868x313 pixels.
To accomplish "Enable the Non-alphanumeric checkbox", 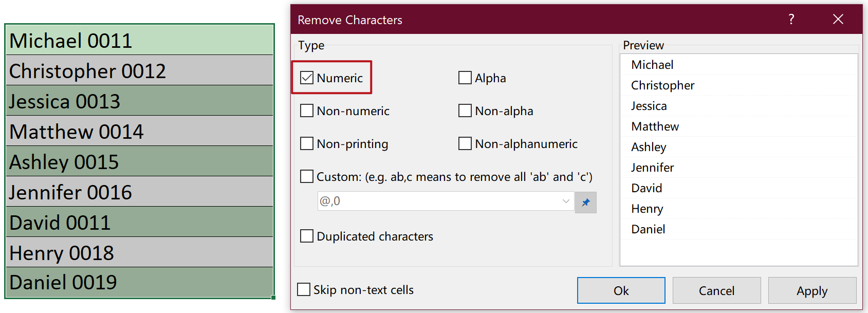I will pyautogui.click(x=465, y=143).
